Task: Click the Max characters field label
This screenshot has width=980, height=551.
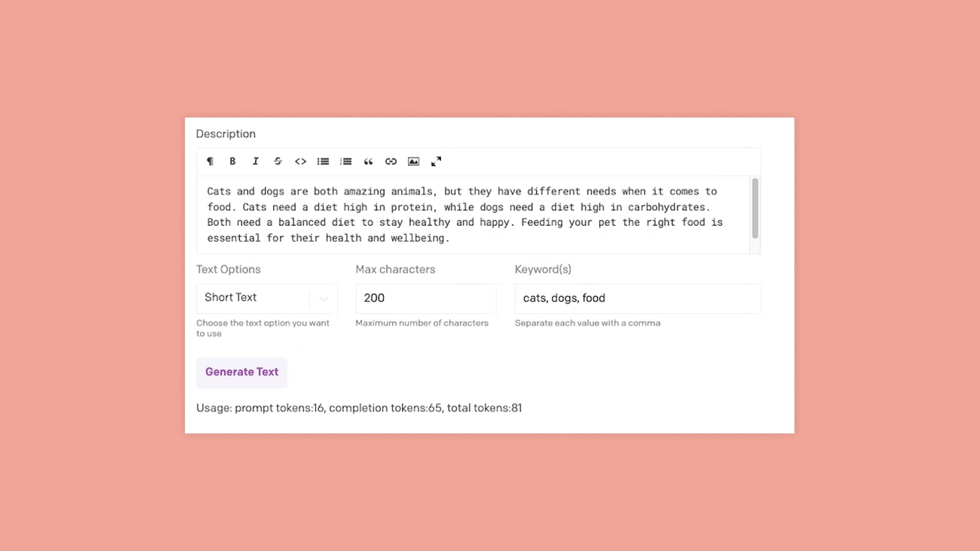Action: pos(395,269)
